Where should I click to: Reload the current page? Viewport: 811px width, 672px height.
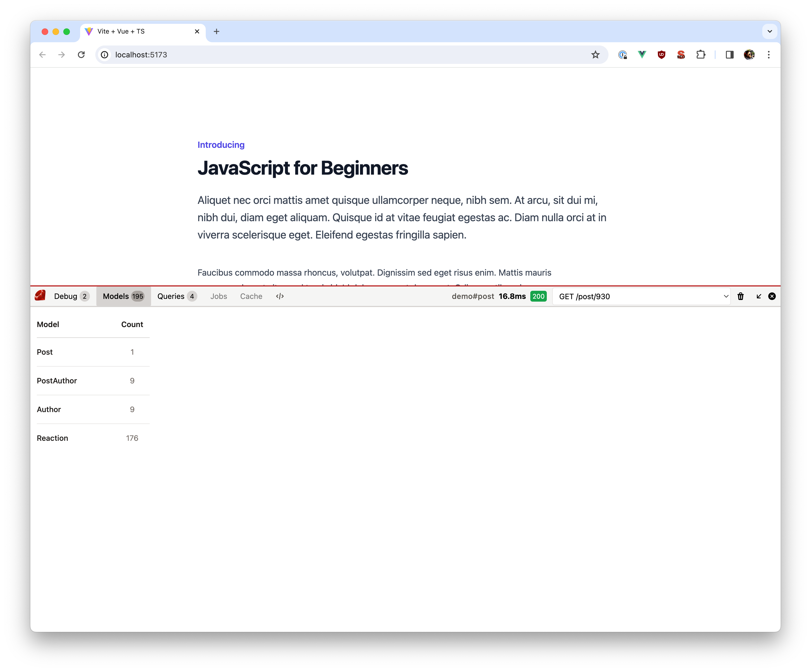coord(81,55)
